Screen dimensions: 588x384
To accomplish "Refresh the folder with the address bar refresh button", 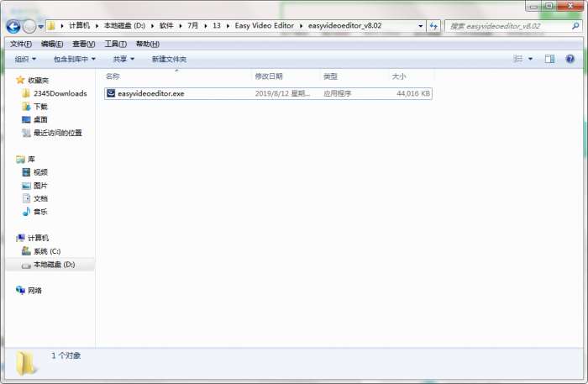I will pos(433,26).
